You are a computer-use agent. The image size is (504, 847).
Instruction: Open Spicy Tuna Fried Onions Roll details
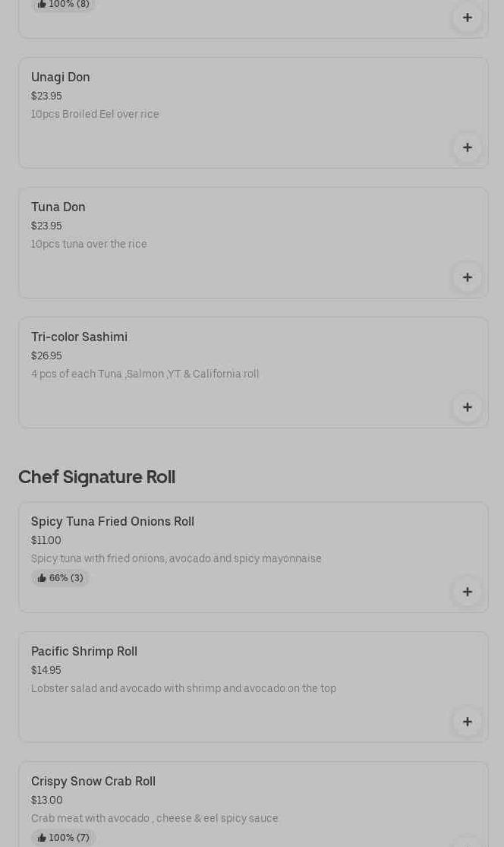coord(112,521)
